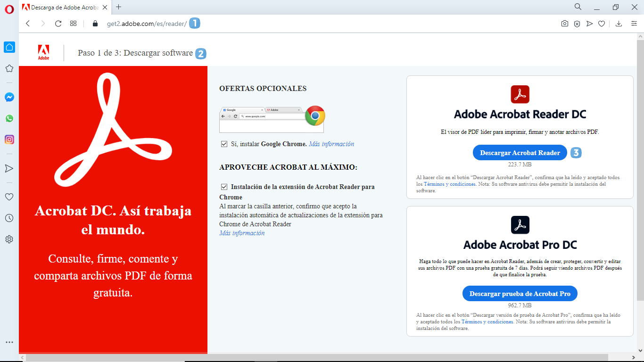The height and width of the screenshot is (362, 644).
Task: Add page to bookmarks heart in address bar
Action: tap(602, 24)
